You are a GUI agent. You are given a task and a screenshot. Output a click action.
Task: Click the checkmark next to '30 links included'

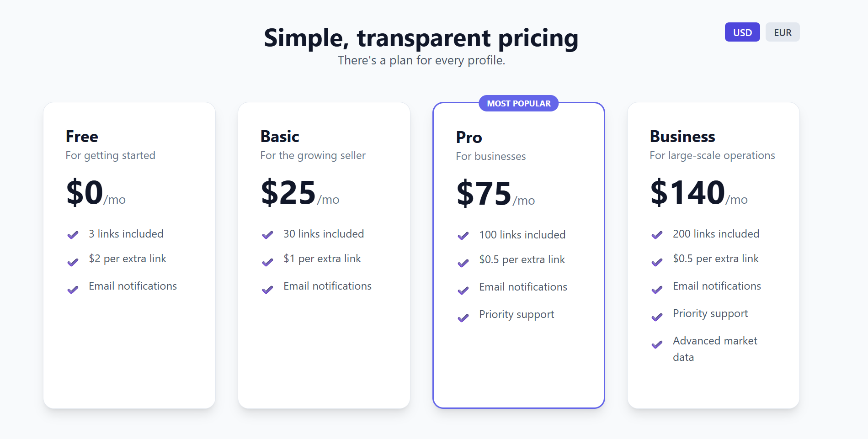(267, 235)
